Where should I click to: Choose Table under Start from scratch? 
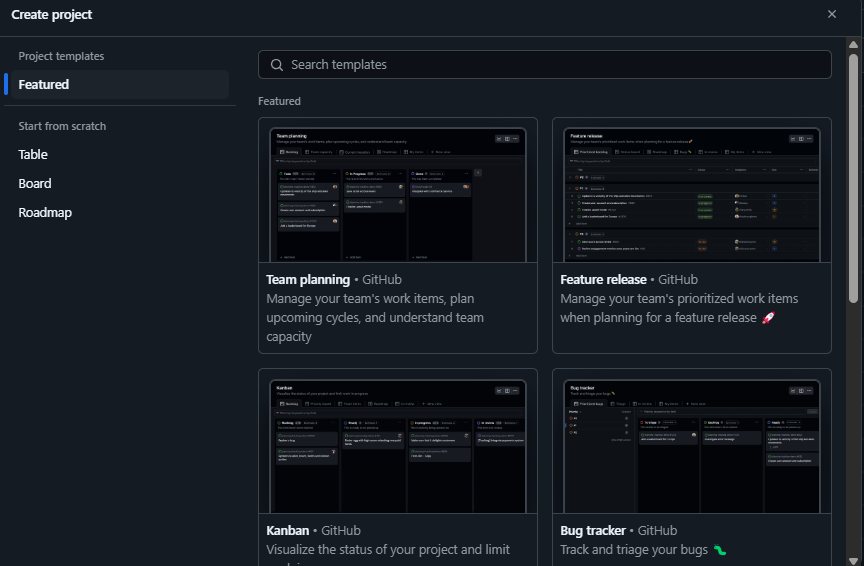(33, 155)
